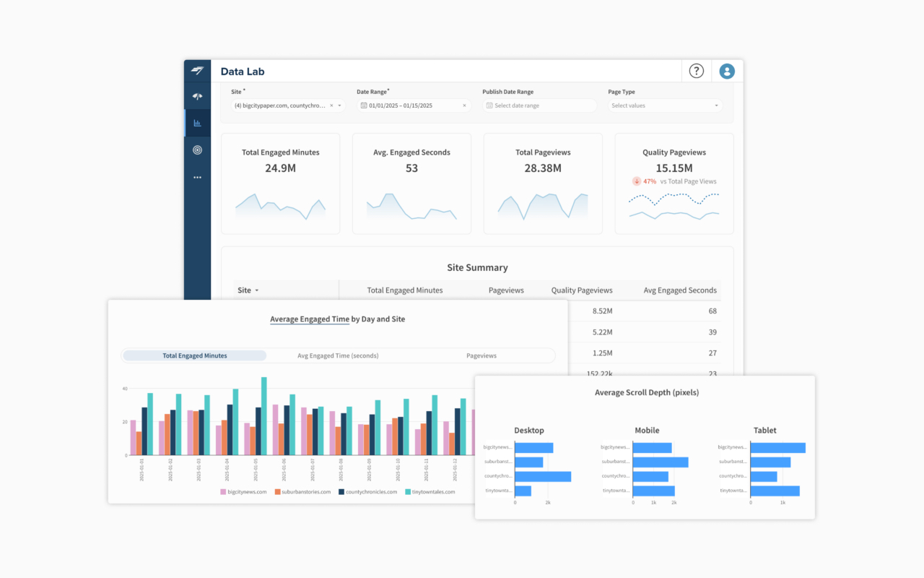Toggle the Total Engaged Minutes view

coord(194,355)
